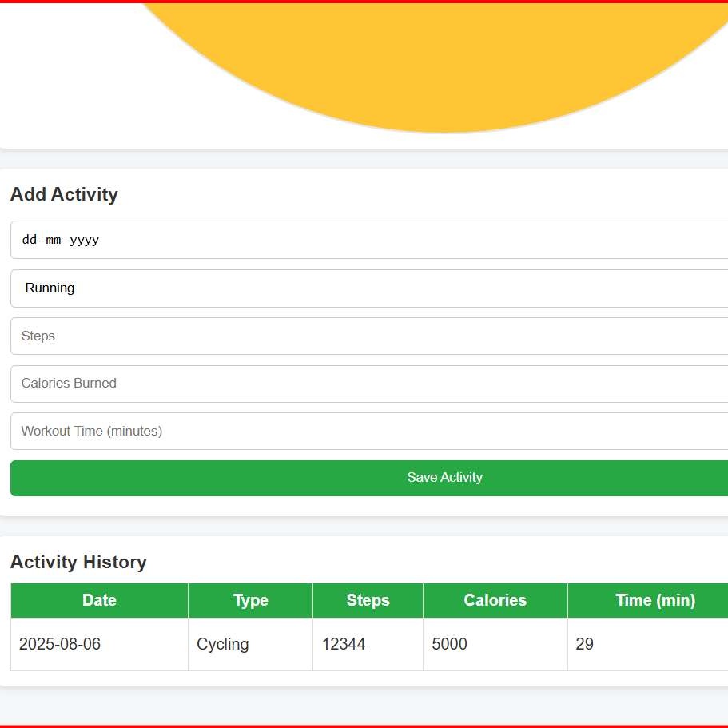The height and width of the screenshot is (728, 728).
Task: Click the 5000 calories value cell
Action: coord(449,644)
